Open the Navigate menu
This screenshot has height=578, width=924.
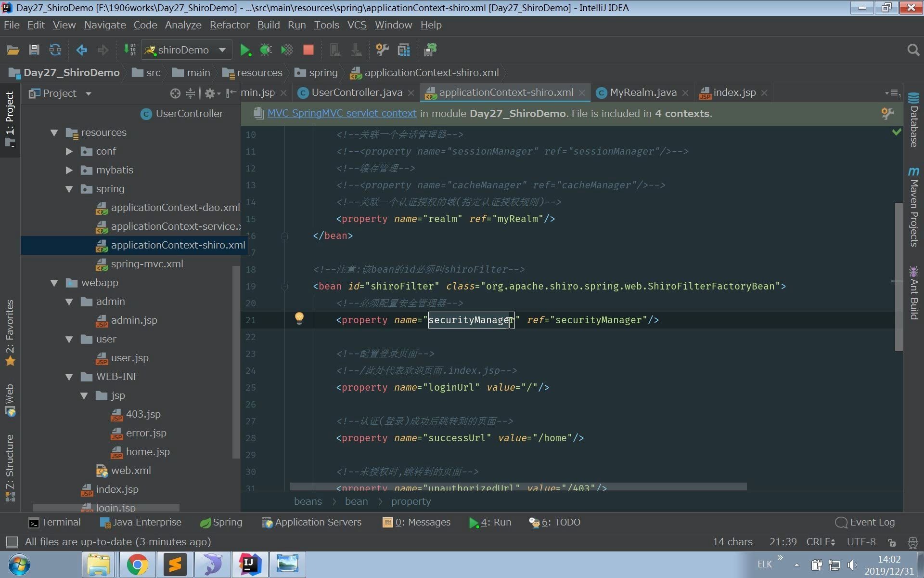(105, 25)
